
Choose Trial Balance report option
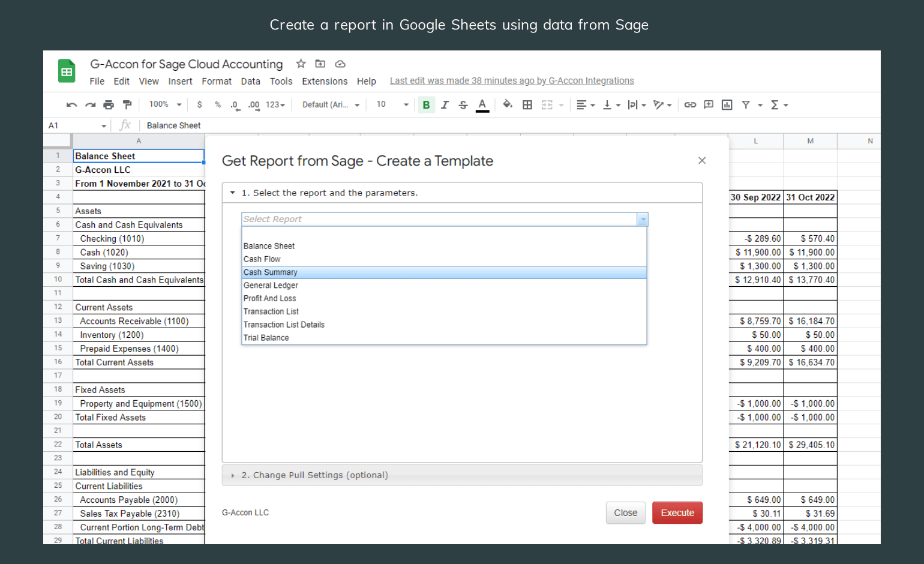[444, 338]
